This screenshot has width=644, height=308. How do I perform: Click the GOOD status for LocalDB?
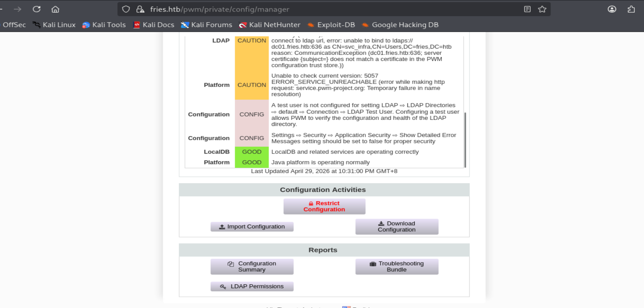point(252,152)
